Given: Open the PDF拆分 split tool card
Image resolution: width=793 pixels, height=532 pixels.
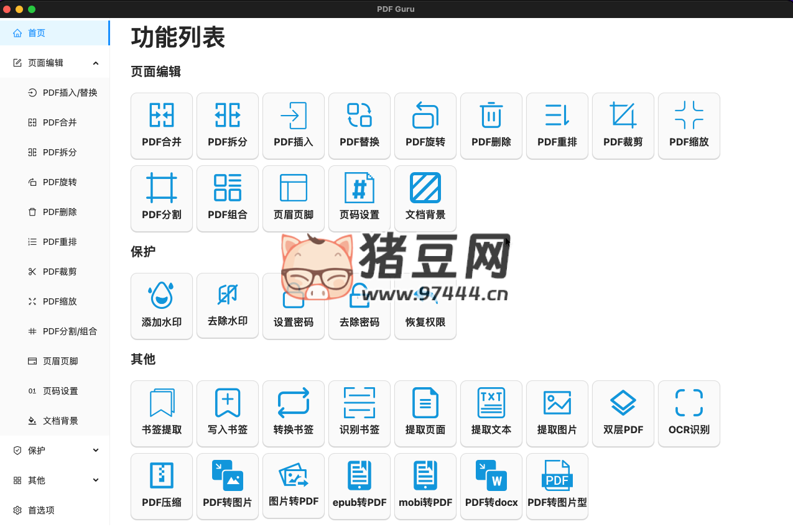Looking at the screenshot, I should point(228,126).
